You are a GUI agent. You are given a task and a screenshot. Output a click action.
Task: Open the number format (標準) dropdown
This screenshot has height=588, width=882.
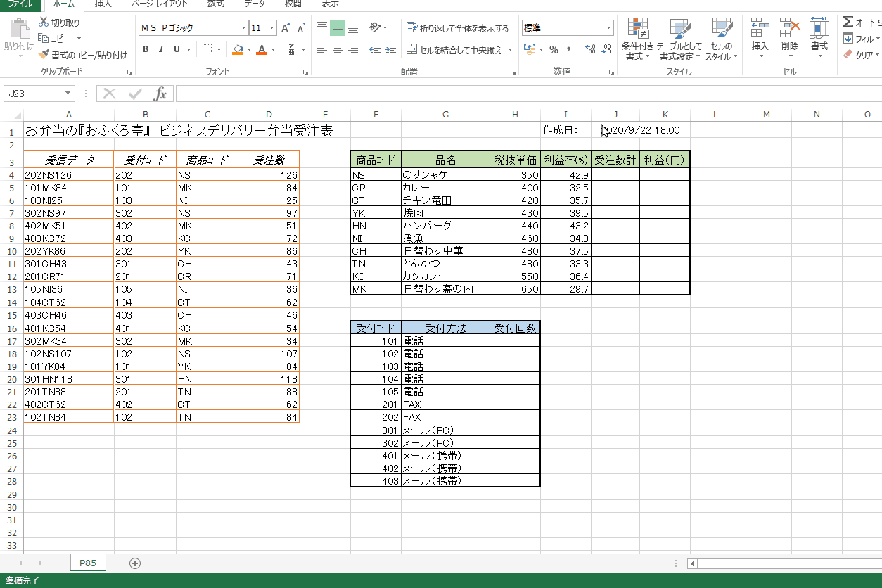(608, 28)
